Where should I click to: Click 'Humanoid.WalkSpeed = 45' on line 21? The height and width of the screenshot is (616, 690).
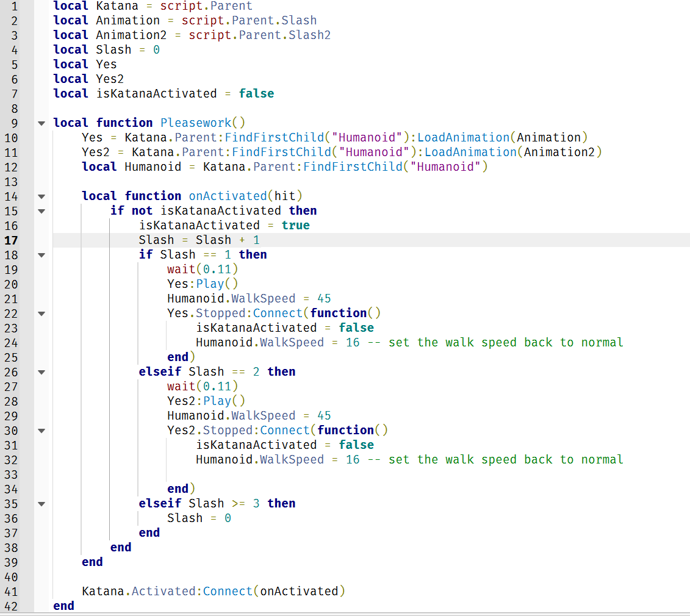249,298
